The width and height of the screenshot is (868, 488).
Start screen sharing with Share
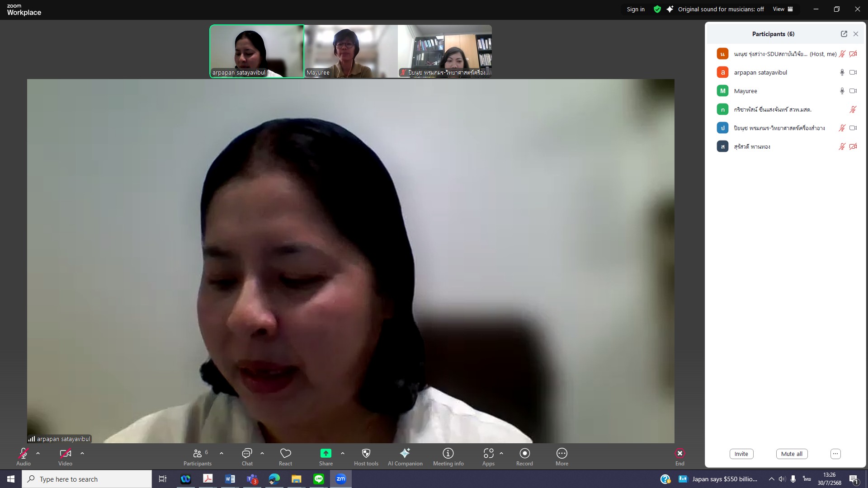(x=326, y=457)
